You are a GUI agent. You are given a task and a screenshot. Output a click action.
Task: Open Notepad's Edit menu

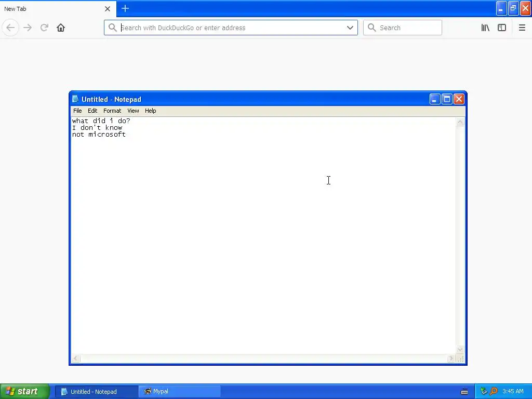92,111
